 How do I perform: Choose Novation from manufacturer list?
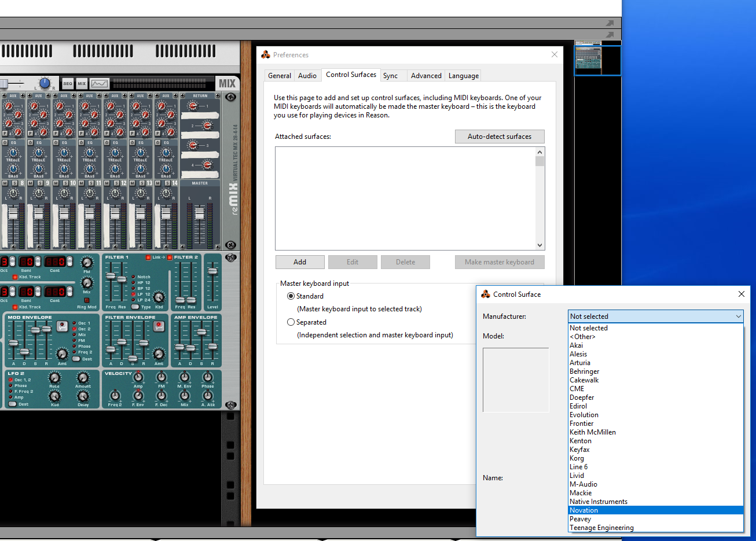(656, 510)
